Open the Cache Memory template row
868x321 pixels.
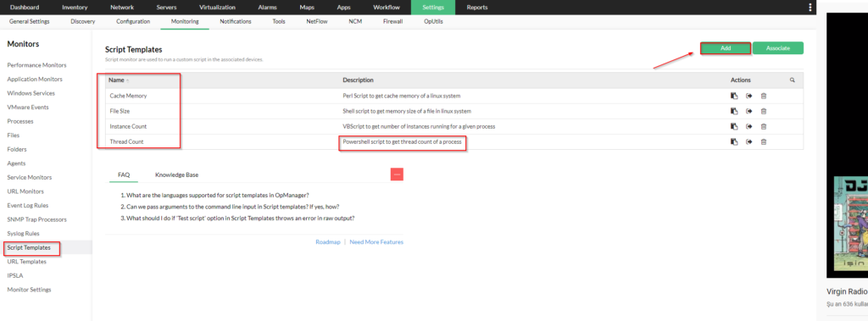[454, 96]
